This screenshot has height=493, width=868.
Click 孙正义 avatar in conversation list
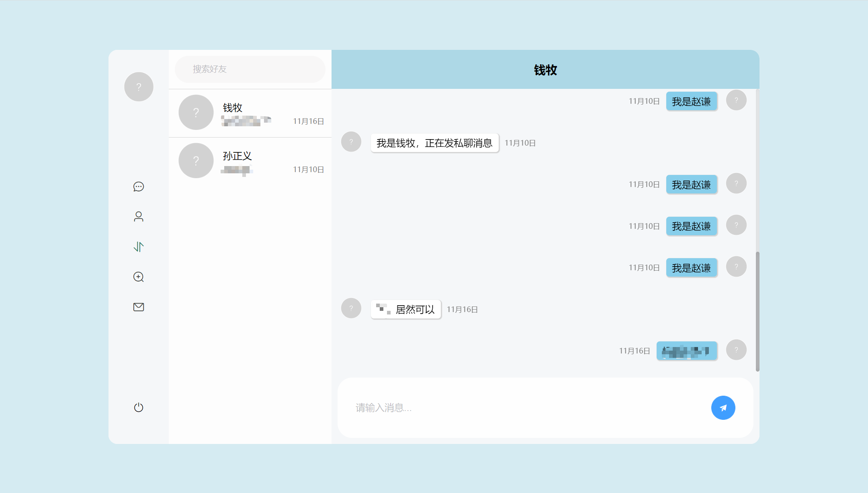pos(196,160)
